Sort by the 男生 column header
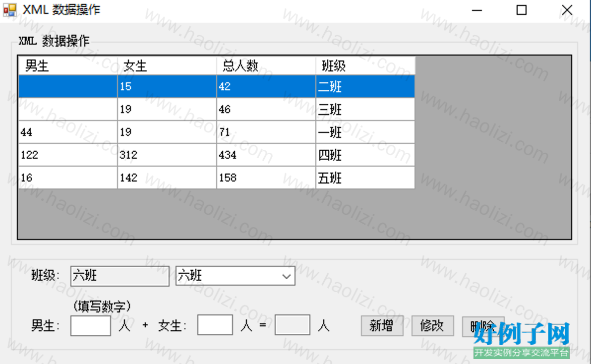591x364 pixels. (68, 66)
